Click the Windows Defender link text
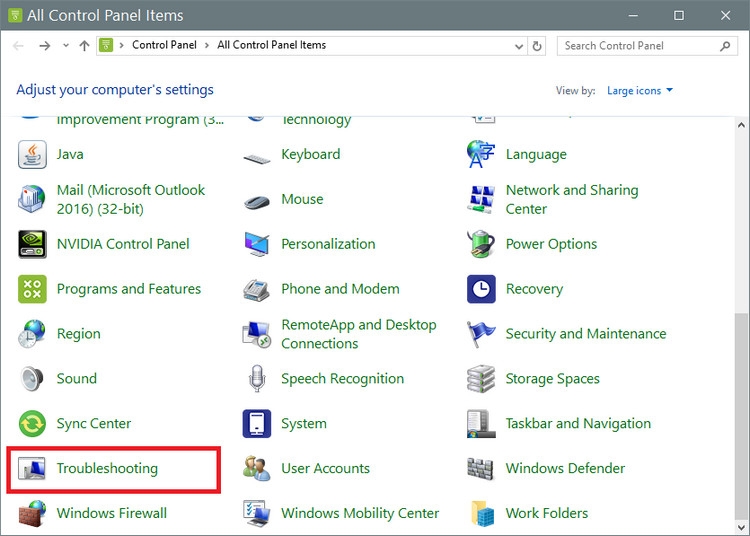 coord(565,468)
